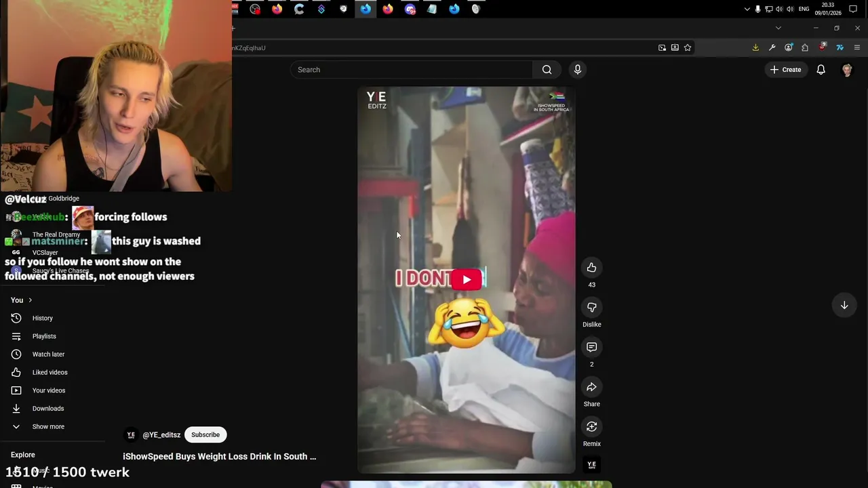
Task: Go to next Short with down arrow
Action: pos(844,305)
